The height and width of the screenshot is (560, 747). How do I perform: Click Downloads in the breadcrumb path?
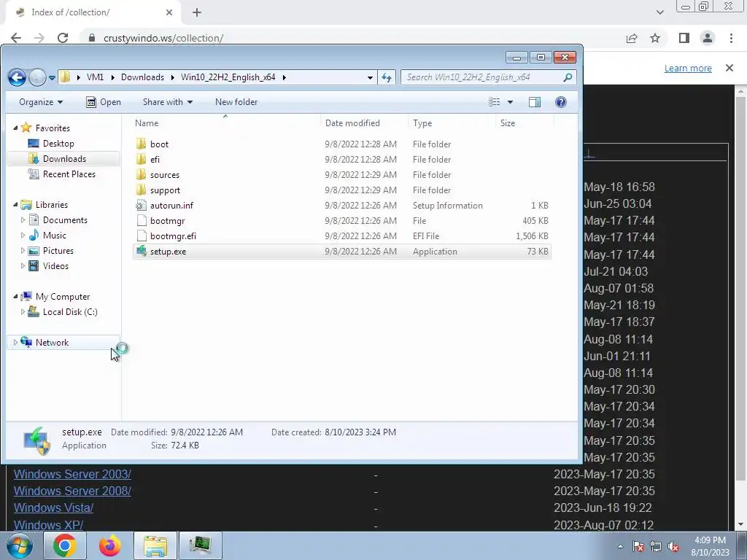(x=142, y=77)
